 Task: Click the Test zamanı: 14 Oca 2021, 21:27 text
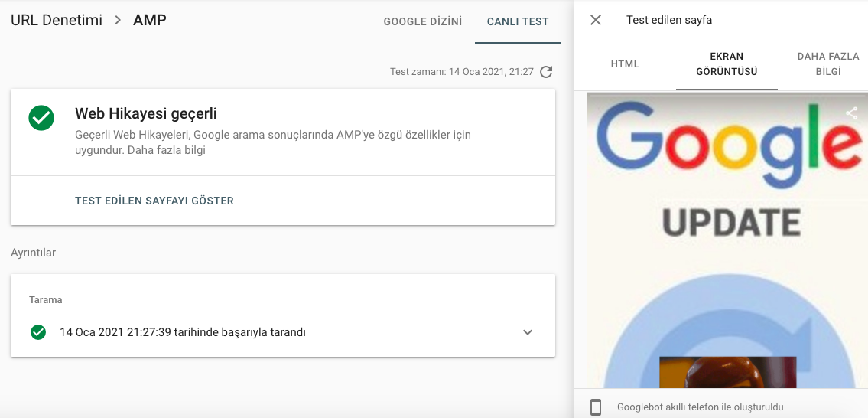tap(462, 71)
